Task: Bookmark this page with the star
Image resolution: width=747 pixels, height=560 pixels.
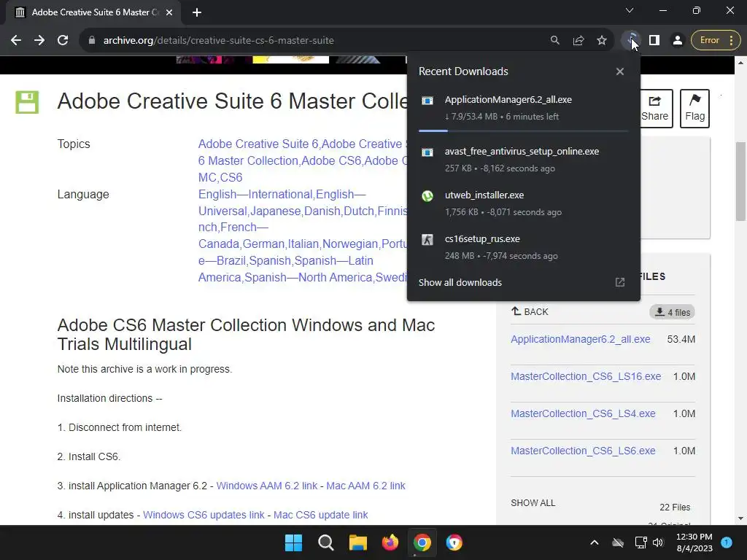Action: [602, 41]
